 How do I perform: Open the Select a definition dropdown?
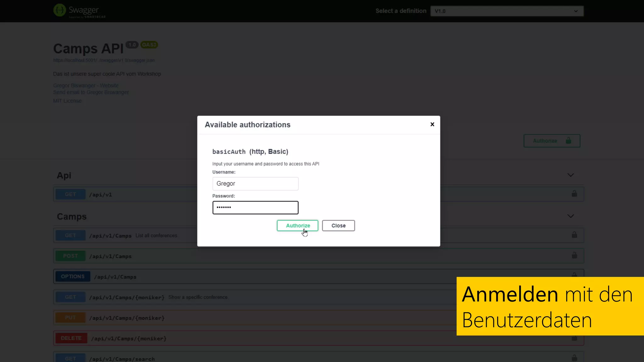coord(507,11)
